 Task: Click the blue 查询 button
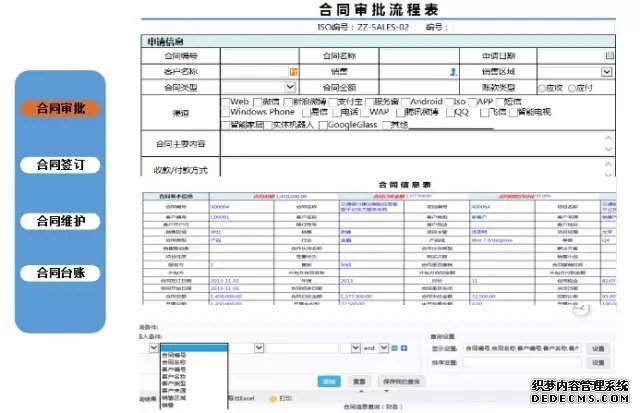pos(329,382)
